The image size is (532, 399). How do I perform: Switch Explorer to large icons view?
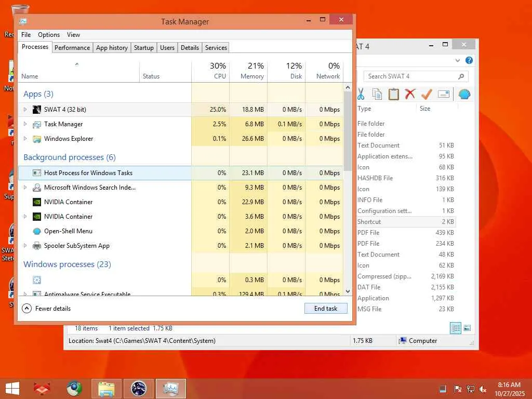467,328
